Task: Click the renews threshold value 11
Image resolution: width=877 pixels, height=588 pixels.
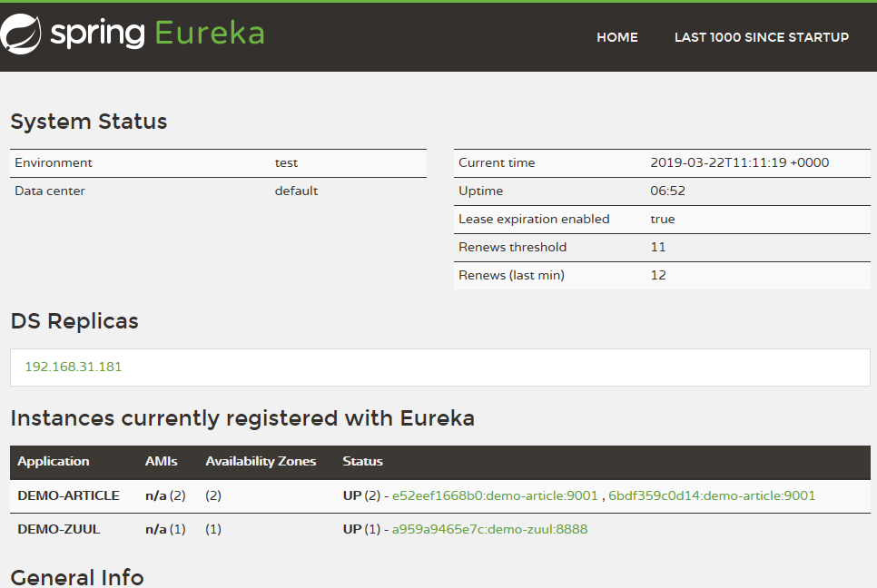Action: [658, 247]
